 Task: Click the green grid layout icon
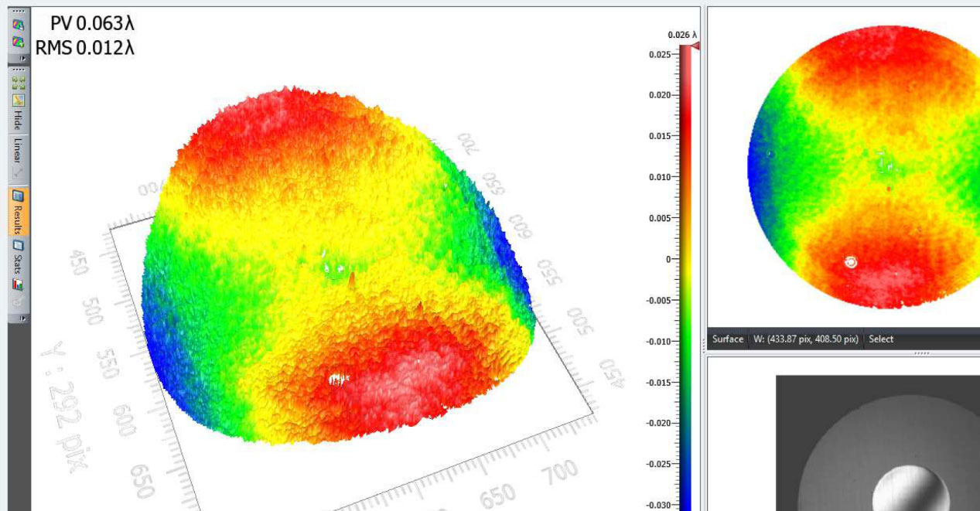point(19,83)
